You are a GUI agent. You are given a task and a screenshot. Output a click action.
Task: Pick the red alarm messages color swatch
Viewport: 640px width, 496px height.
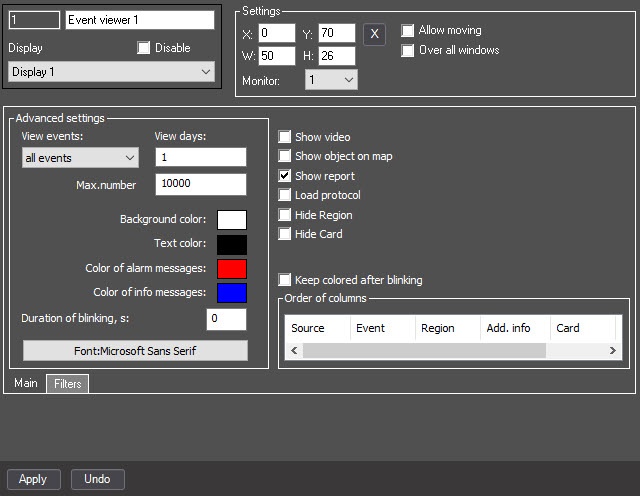(x=231, y=268)
